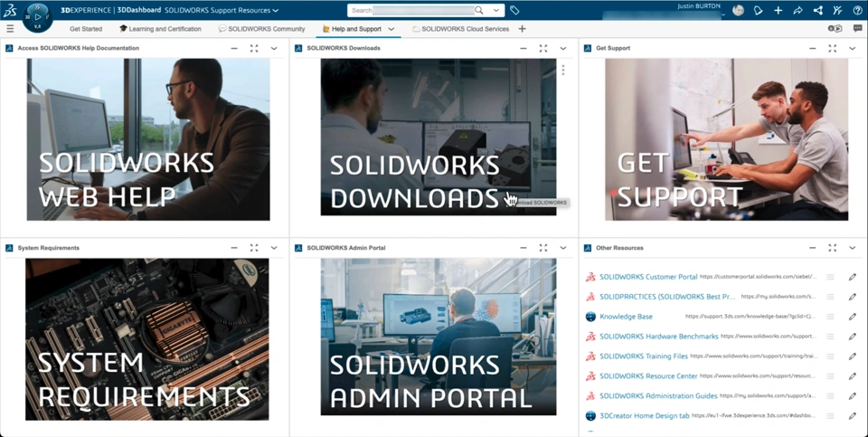The width and height of the screenshot is (868, 437).
Task: Open the 3DEXPERIENCE compass
Action: tap(38, 16)
